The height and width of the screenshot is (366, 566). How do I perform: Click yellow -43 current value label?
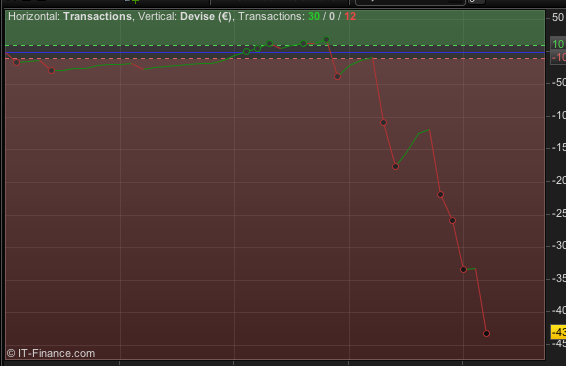558,332
